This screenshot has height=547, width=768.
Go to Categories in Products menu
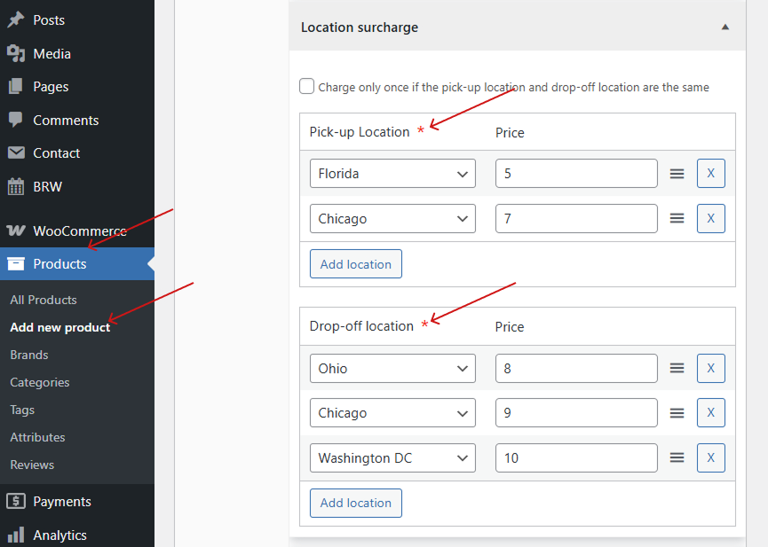40,382
